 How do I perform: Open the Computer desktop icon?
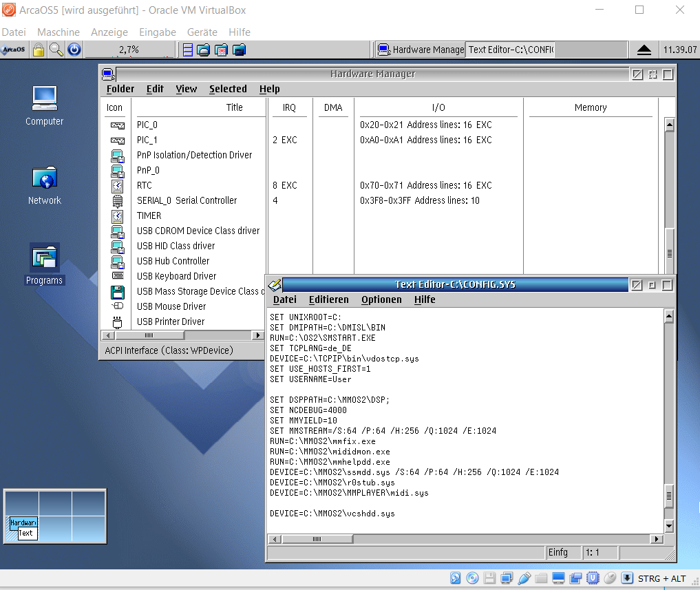point(45,98)
